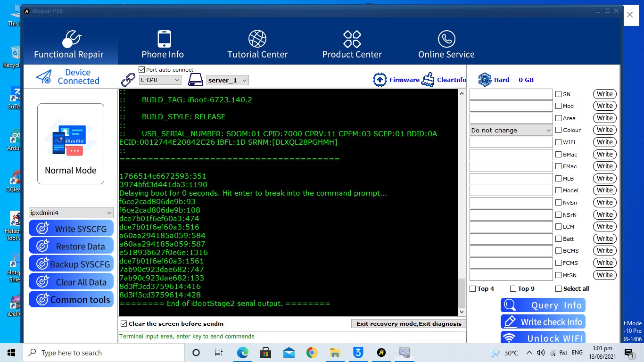Enable the Select all checkbox

(x=559, y=288)
